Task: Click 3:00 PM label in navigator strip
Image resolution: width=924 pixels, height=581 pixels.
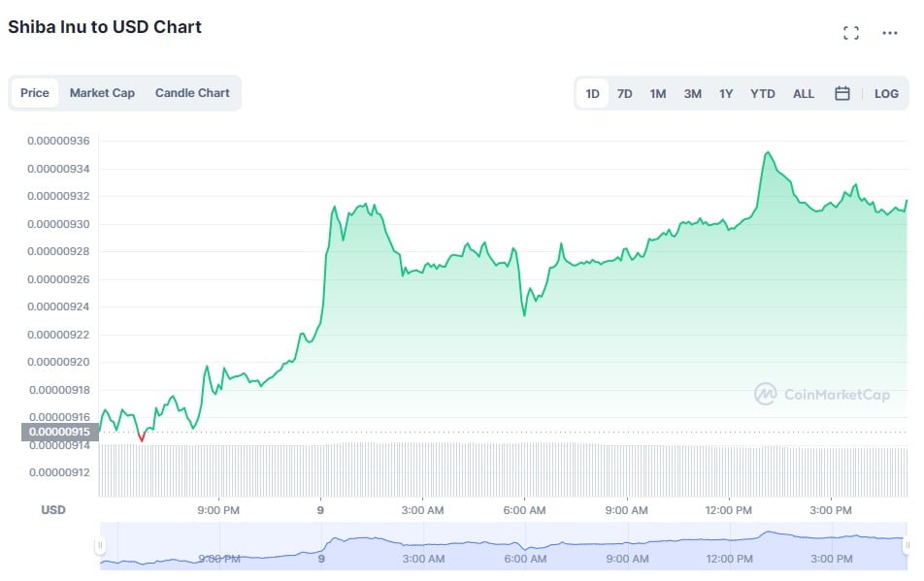Action: pos(832,559)
